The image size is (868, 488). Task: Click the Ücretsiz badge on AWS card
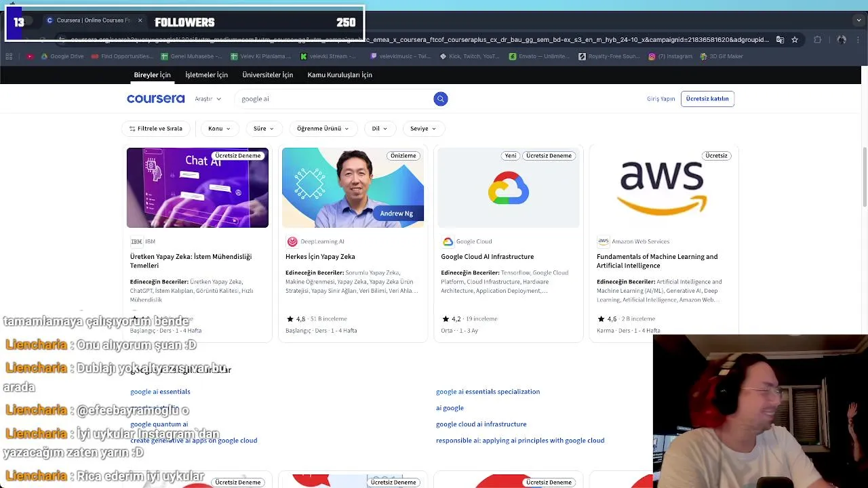(x=716, y=156)
